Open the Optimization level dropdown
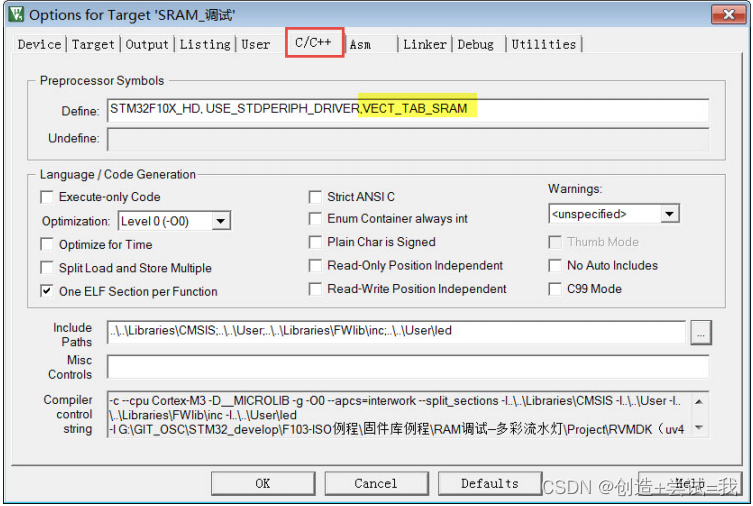This screenshot has height=506, width=753. (221, 221)
